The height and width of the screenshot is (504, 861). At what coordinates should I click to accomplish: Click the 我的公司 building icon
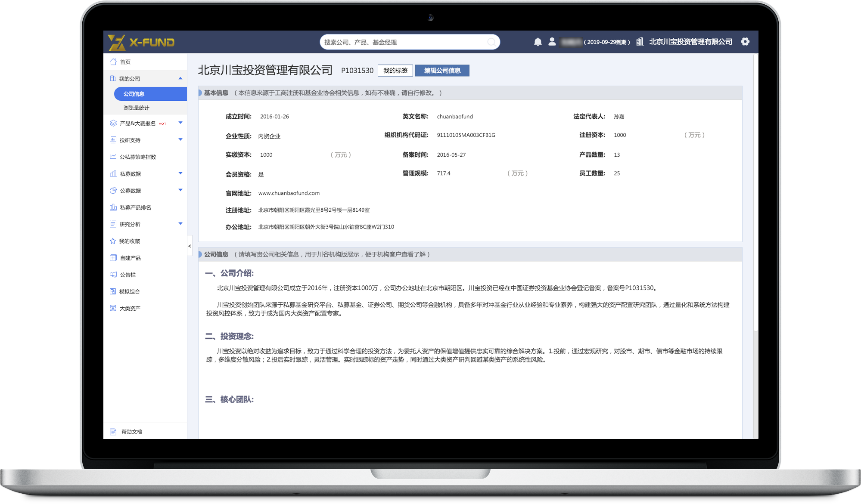point(113,78)
